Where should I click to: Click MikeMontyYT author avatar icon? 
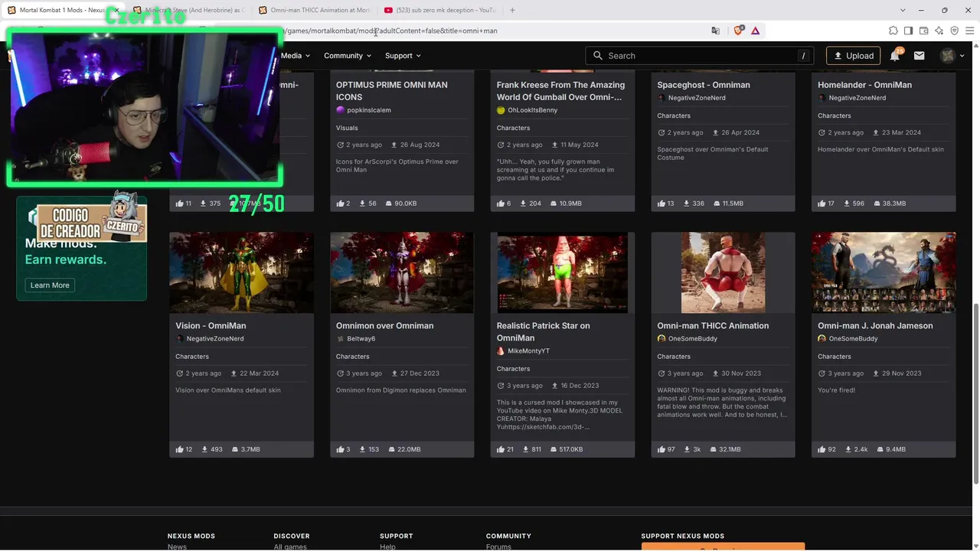click(501, 351)
